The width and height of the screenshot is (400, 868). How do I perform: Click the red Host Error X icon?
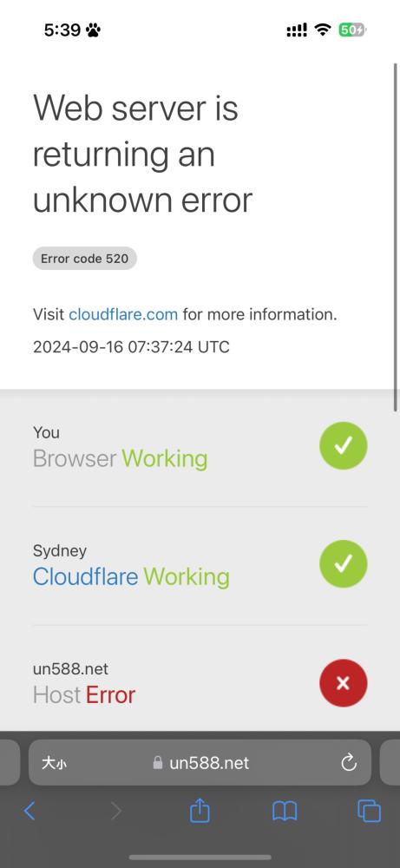(x=343, y=682)
